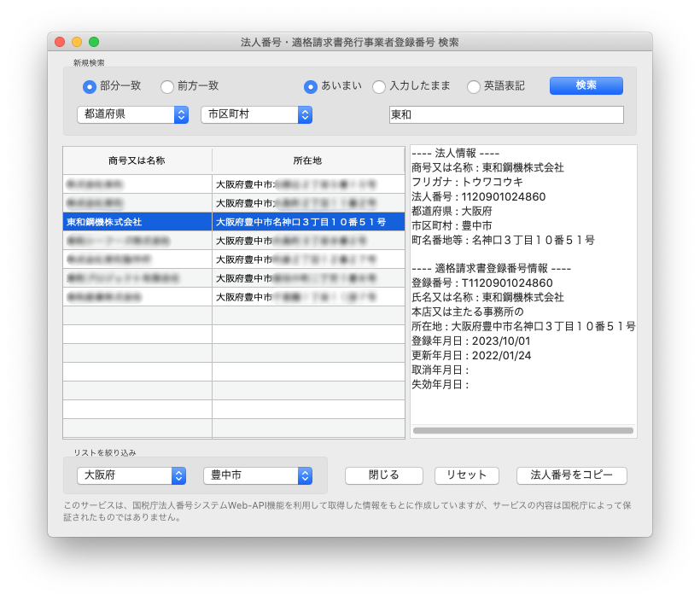Expand the 大阪府 filter dropdown
Viewport: 700px width, 600px height.
click(131, 475)
